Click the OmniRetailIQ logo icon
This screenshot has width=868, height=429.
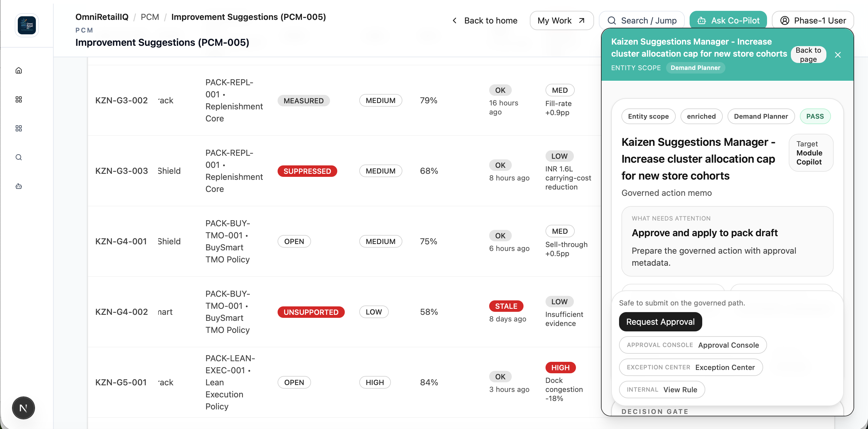(27, 25)
